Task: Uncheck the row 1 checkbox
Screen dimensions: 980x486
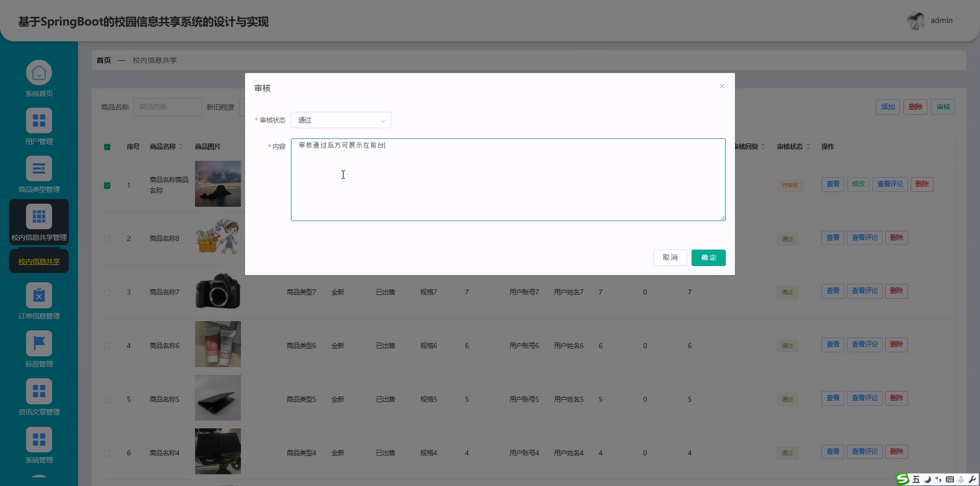Action: point(107,185)
